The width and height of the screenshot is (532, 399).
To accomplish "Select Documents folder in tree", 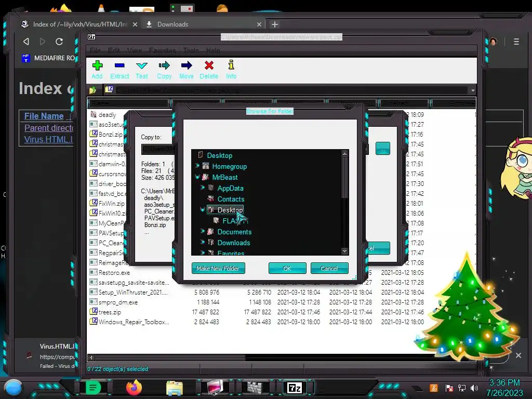I will tap(234, 232).
